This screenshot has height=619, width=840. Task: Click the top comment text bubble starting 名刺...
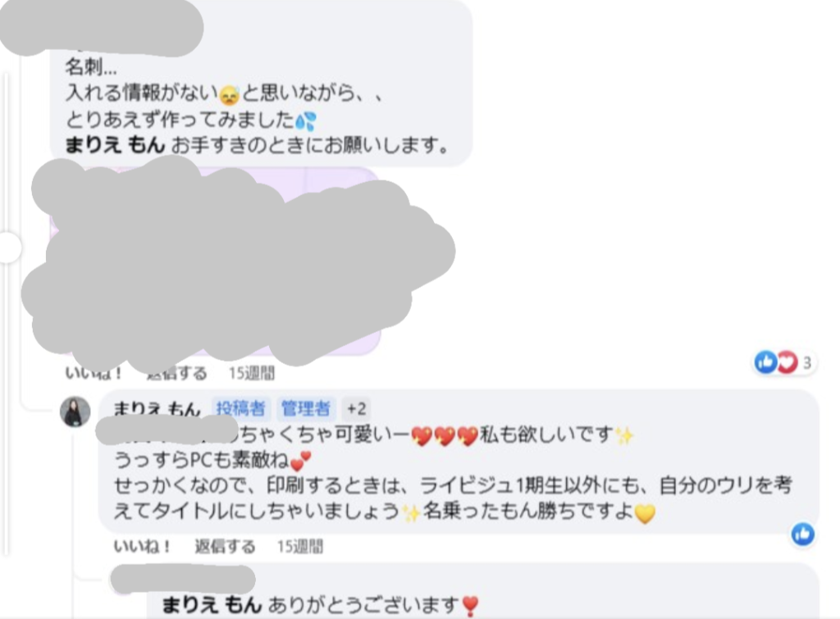tap(261, 83)
